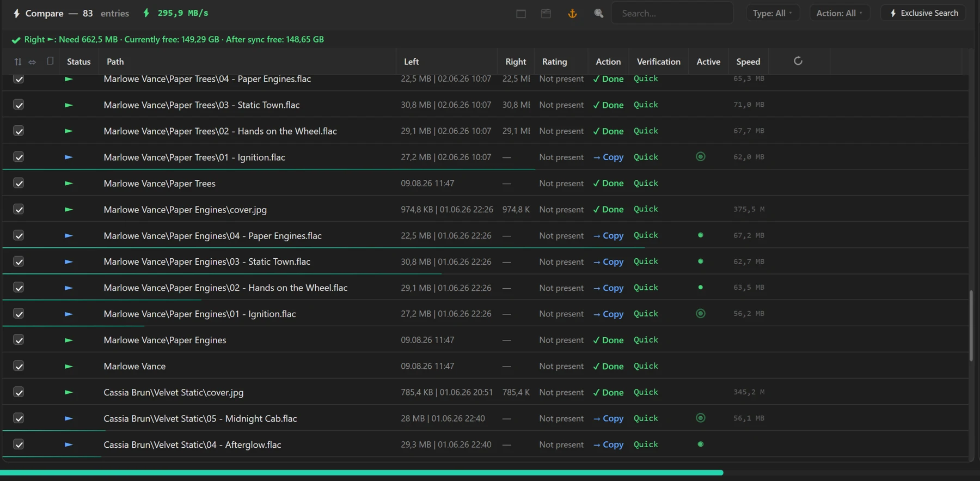
Task: Click the active ring on Midnight Cab.flac row
Action: [701, 418]
